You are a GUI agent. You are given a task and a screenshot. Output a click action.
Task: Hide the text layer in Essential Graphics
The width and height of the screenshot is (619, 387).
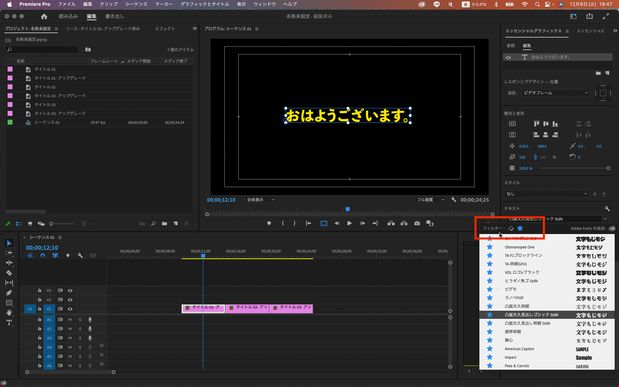508,58
